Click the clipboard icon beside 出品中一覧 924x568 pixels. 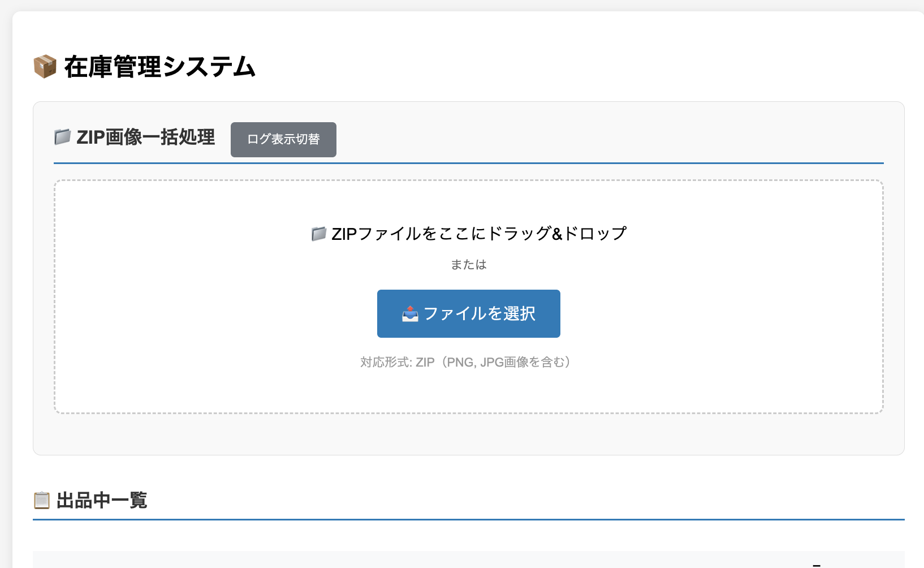coord(42,501)
